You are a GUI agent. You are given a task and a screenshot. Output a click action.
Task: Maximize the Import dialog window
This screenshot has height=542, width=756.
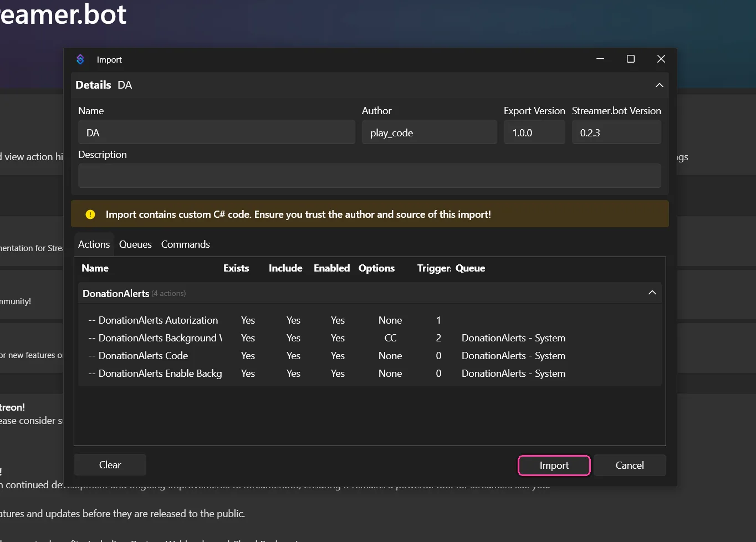pyautogui.click(x=631, y=59)
